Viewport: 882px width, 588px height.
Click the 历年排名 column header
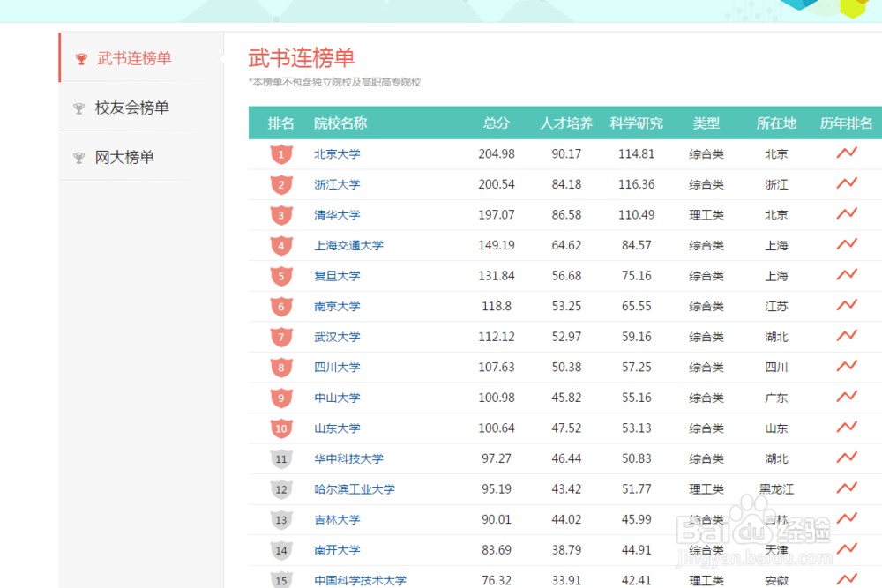[x=847, y=123]
